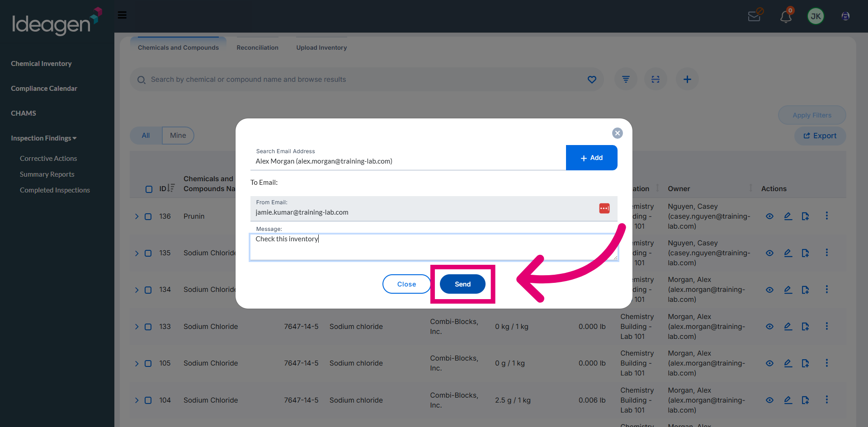
Task: Click the Message text area
Action: [x=434, y=247]
